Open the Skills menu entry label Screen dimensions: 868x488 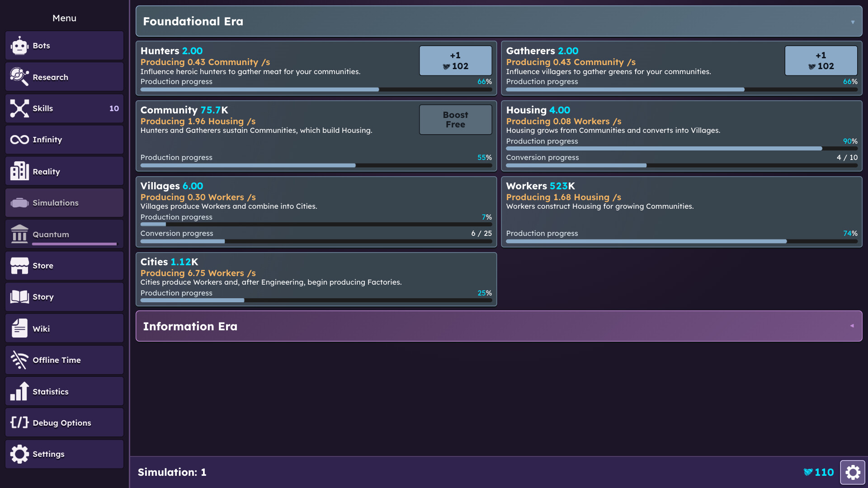pos(43,108)
